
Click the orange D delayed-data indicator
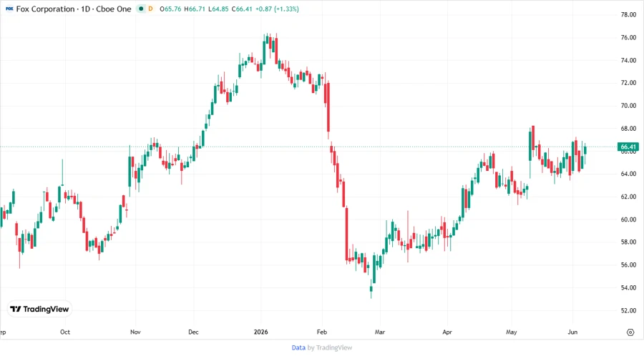click(150, 9)
